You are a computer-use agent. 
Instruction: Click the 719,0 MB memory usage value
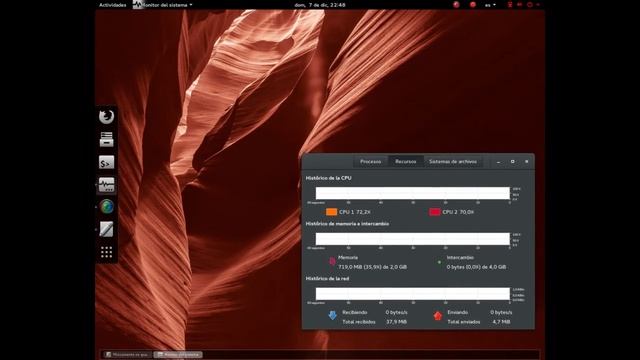pyautogui.click(x=372, y=267)
